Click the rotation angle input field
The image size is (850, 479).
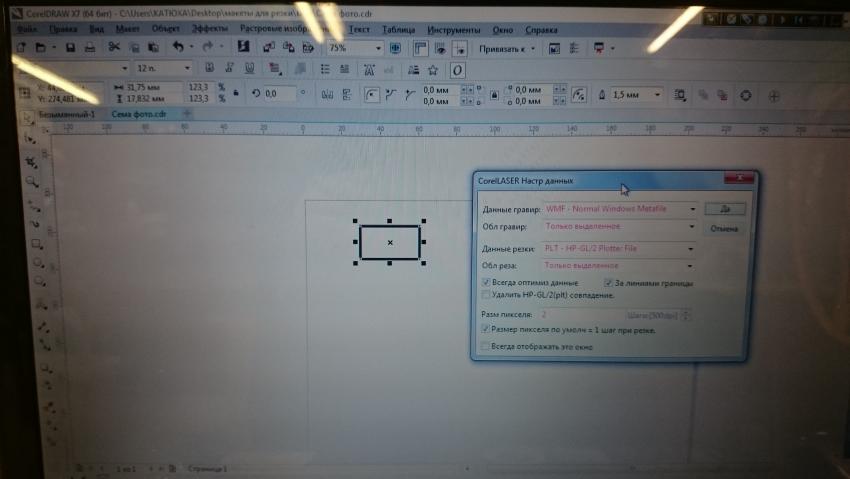(281, 93)
